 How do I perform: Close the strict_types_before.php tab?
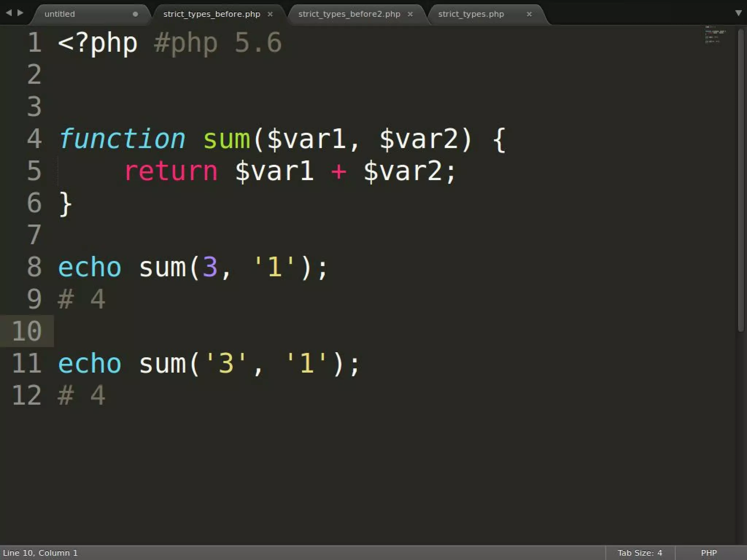point(270,14)
